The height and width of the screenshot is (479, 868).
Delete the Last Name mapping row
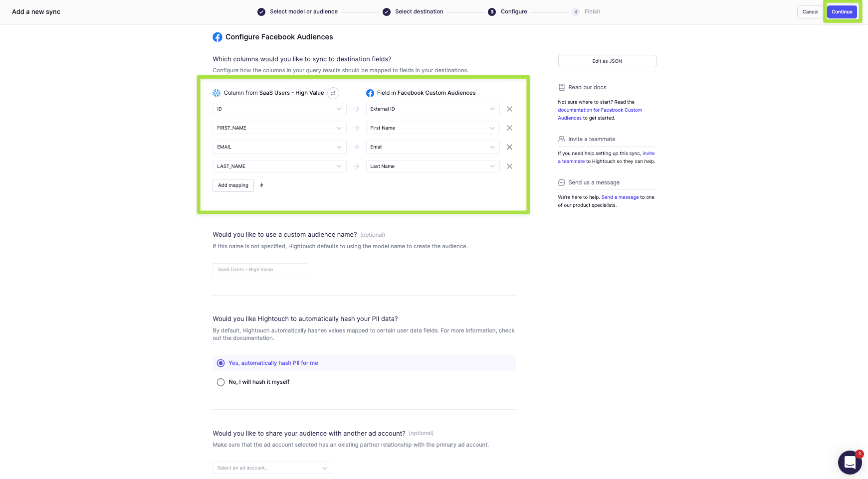(x=509, y=166)
